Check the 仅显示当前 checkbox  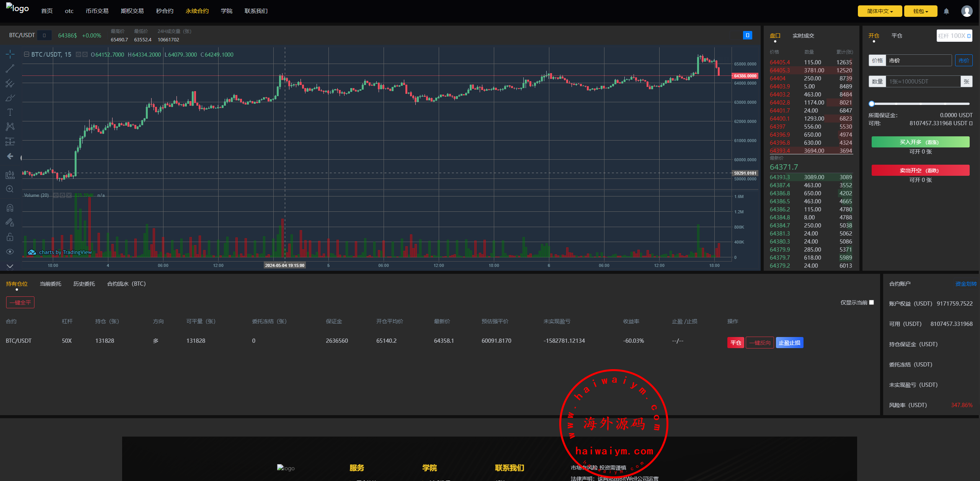point(872,303)
